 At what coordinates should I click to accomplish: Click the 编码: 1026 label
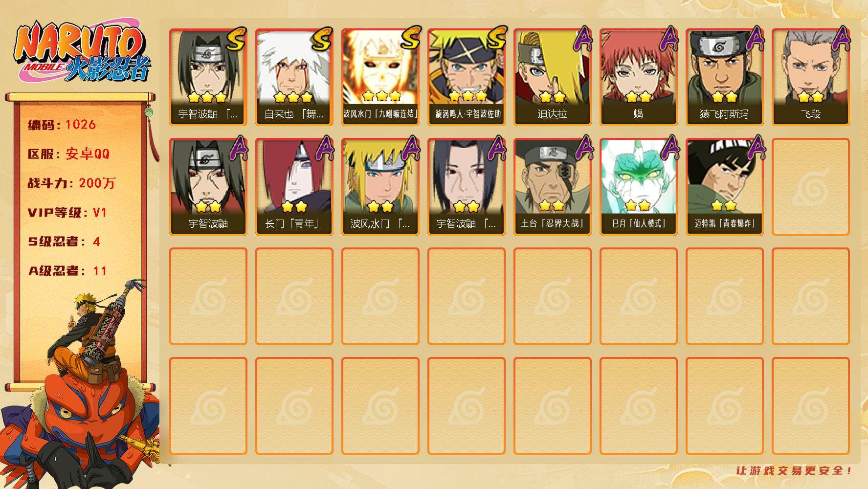[62, 125]
